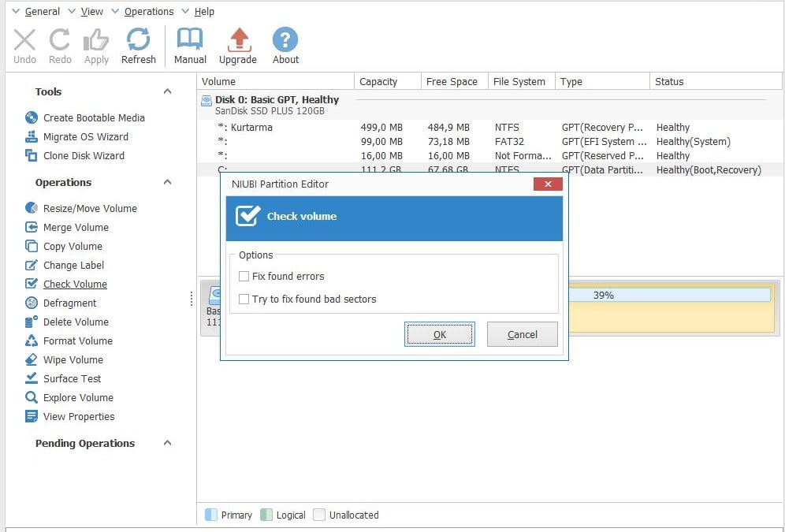This screenshot has width=785, height=532.
Task: Choose the Defragment operation
Action: tap(69, 303)
